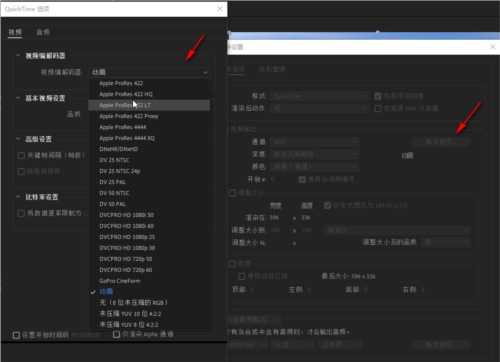Enable the 关键帧间隔（帧数）checkbox
Image resolution: width=500 pixels, height=362 pixels.
pos(21,155)
